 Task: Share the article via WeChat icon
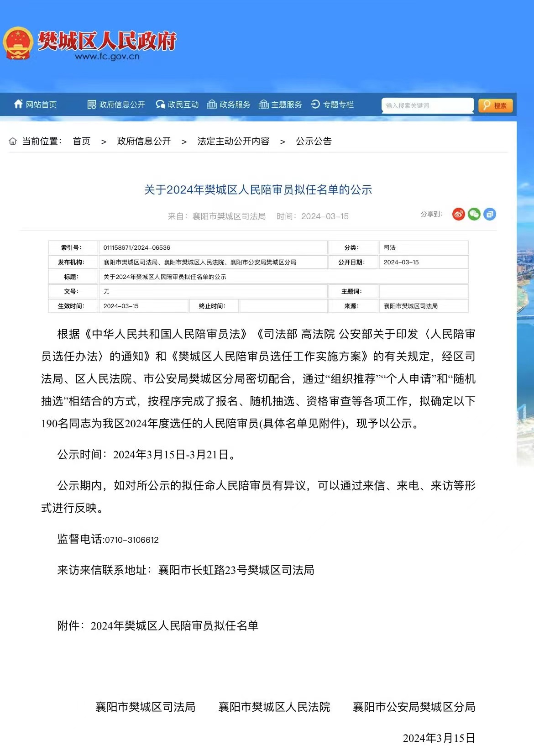point(474,214)
